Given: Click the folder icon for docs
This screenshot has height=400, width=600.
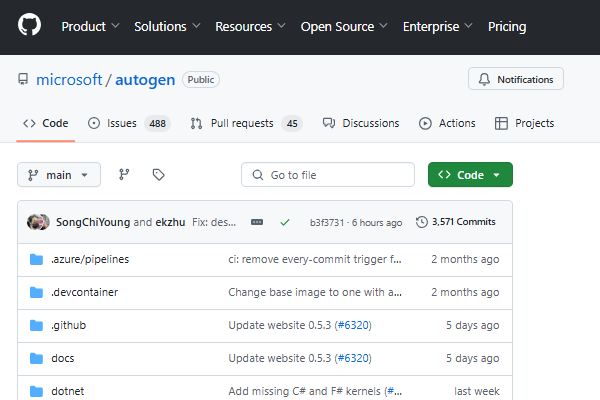Looking at the screenshot, I should pyautogui.click(x=36, y=358).
